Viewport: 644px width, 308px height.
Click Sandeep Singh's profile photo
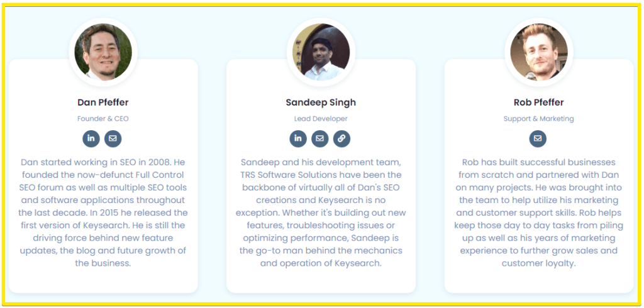point(321,52)
